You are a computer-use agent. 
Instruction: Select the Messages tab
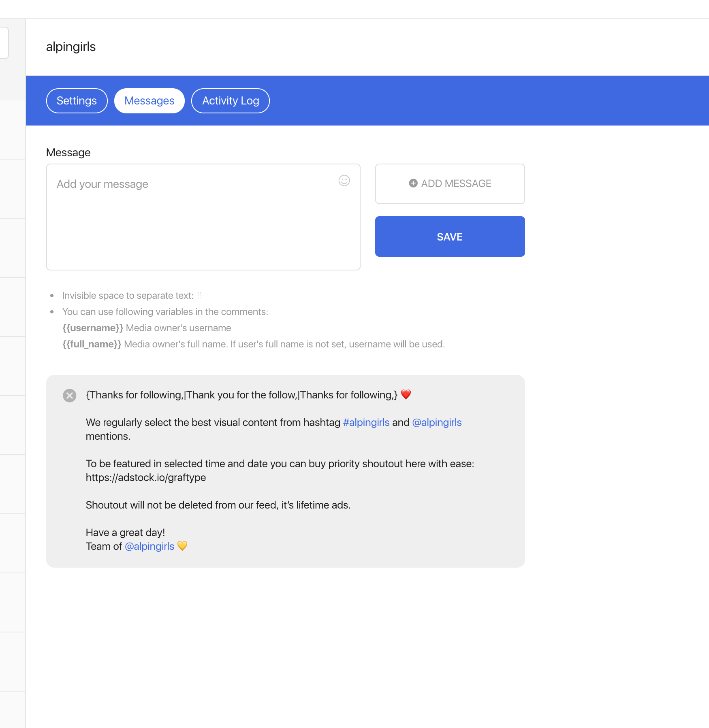click(x=149, y=101)
